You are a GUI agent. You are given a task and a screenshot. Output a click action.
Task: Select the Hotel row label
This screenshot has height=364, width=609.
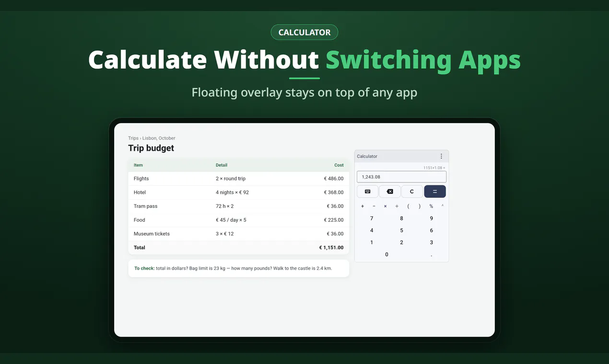[x=140, y=193]
